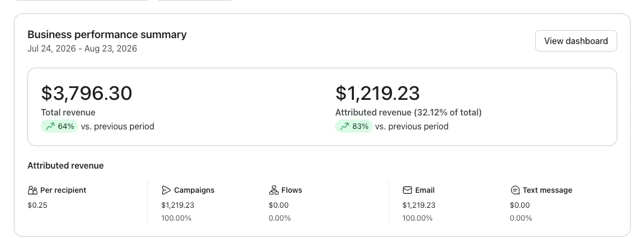Click the Flows hierarchy icon
Viewport: 644px width, 247px height.
point(273,190)
